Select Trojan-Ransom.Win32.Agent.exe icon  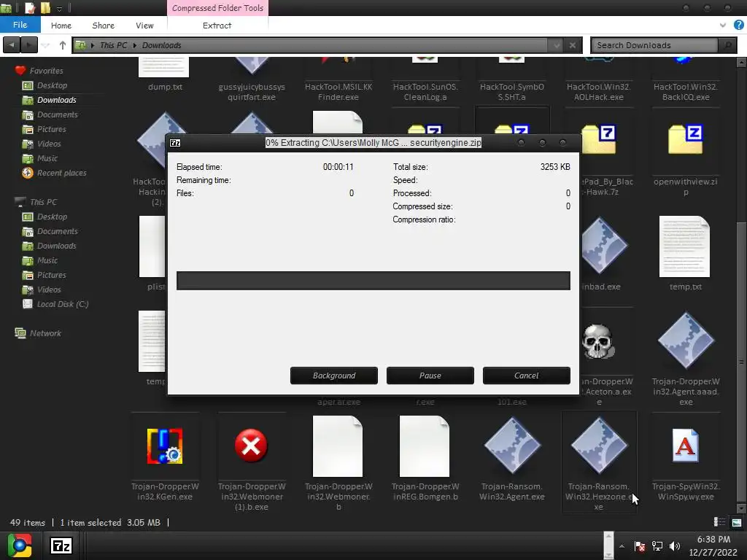[x=512, y=446]
